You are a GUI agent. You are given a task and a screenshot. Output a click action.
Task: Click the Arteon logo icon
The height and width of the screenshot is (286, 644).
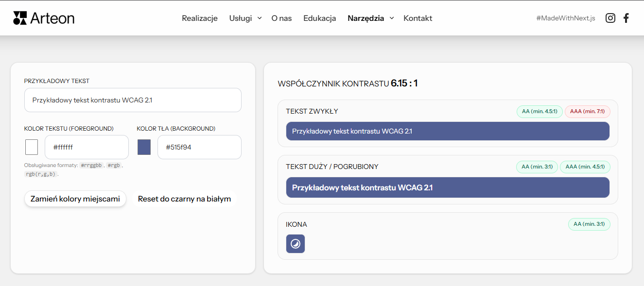click(x=19, y=17)
